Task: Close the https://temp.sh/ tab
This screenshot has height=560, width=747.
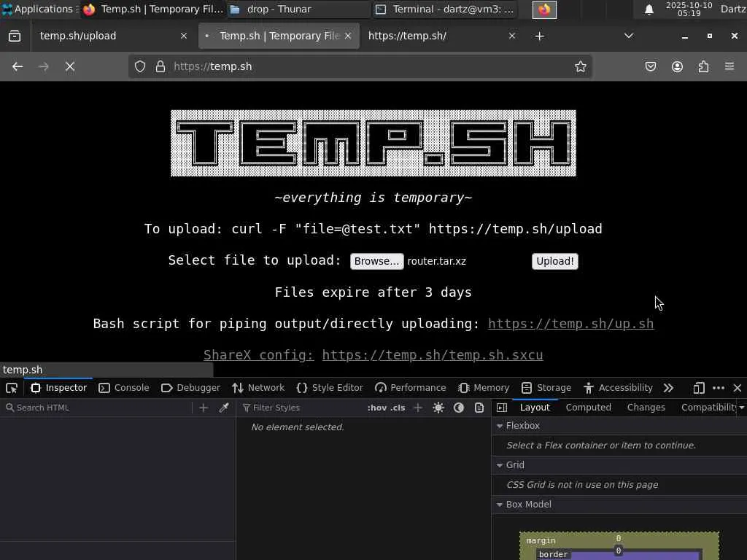Action: tap(511, 36)
